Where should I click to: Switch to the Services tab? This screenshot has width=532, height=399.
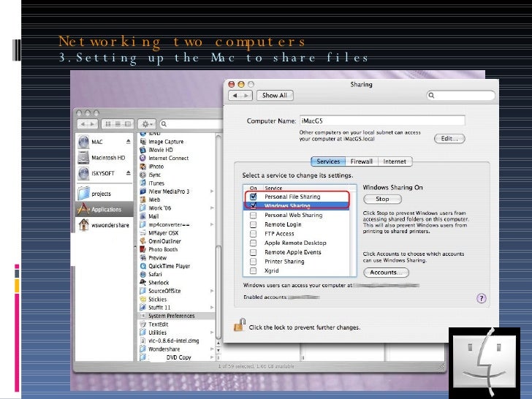[328, 161]
